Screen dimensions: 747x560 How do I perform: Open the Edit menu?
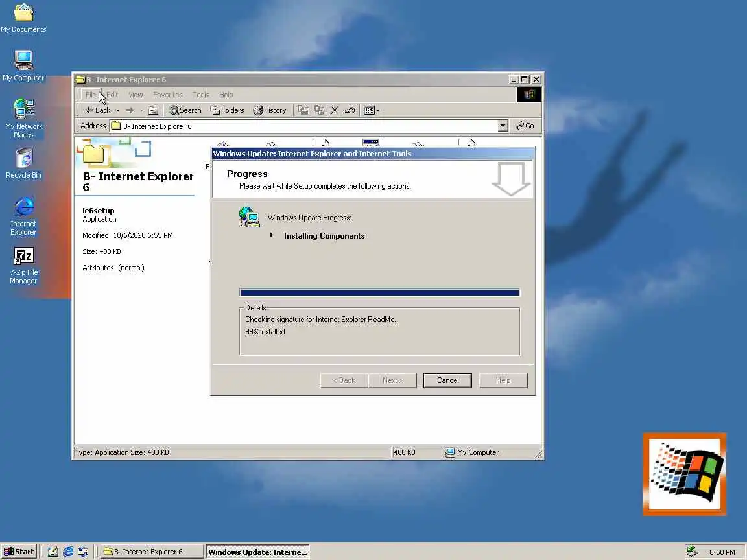112,94
